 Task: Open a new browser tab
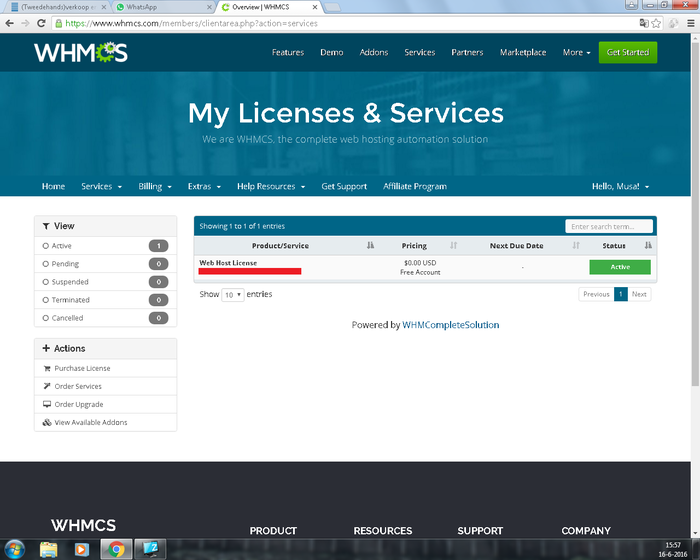pos(332,7)
